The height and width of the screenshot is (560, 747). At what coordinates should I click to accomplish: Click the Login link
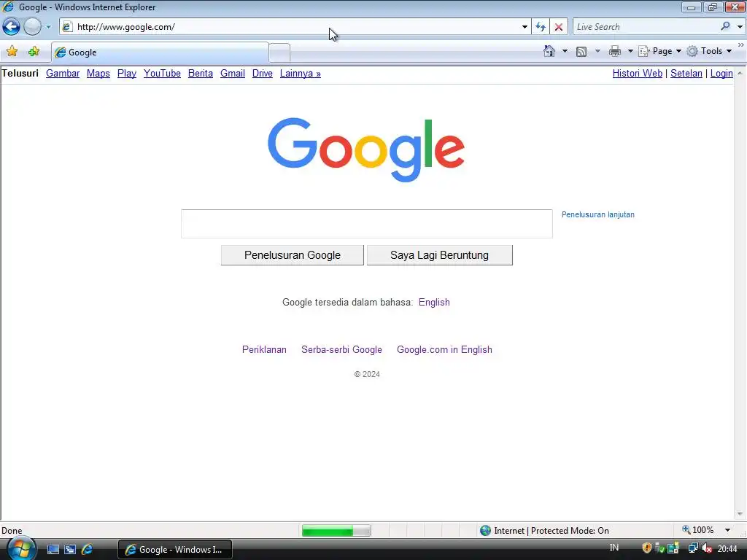(721, 74)
